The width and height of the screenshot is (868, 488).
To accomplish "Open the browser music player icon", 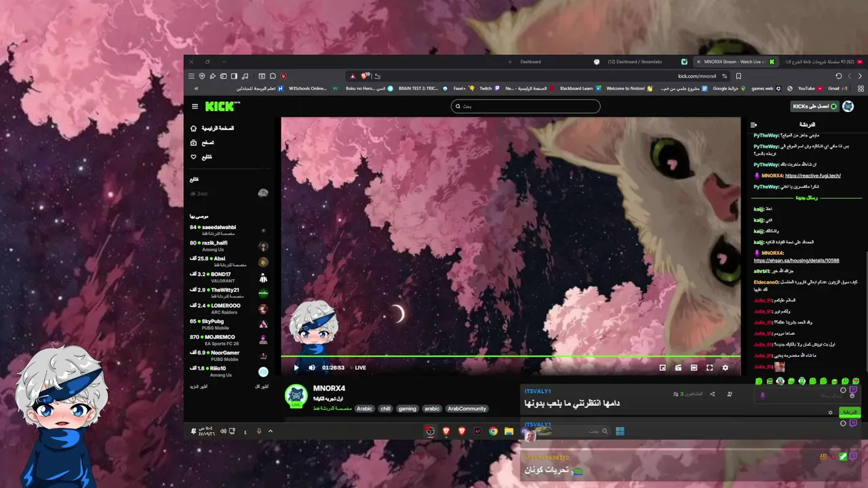I will coord(244,76).
